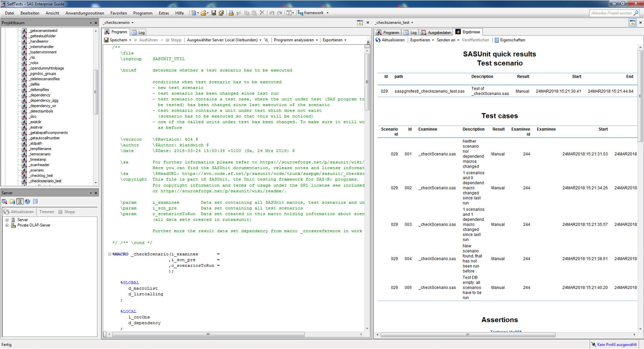Click the project search input field

coord(611,13)
